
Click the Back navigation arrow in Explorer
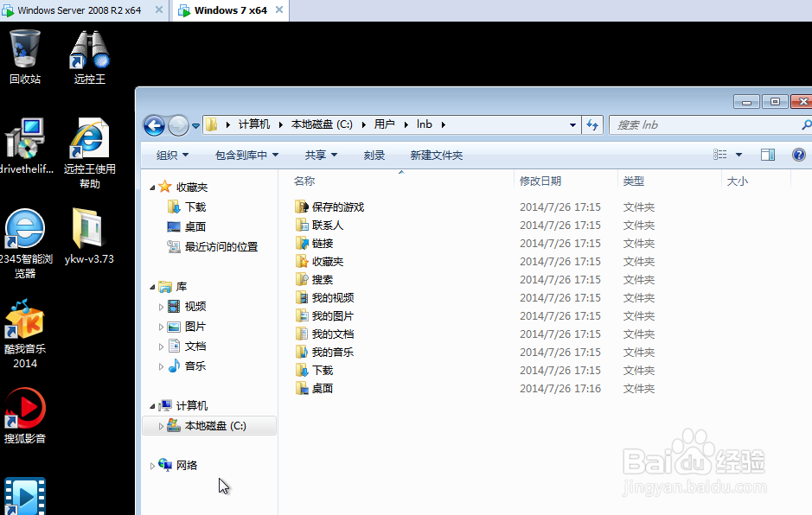point(154,125)
